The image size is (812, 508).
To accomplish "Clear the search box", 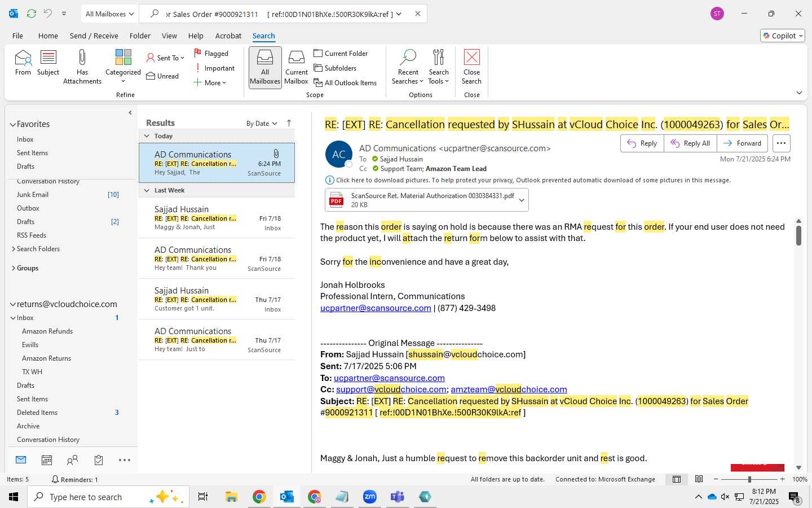I will (x=418, y=14).
